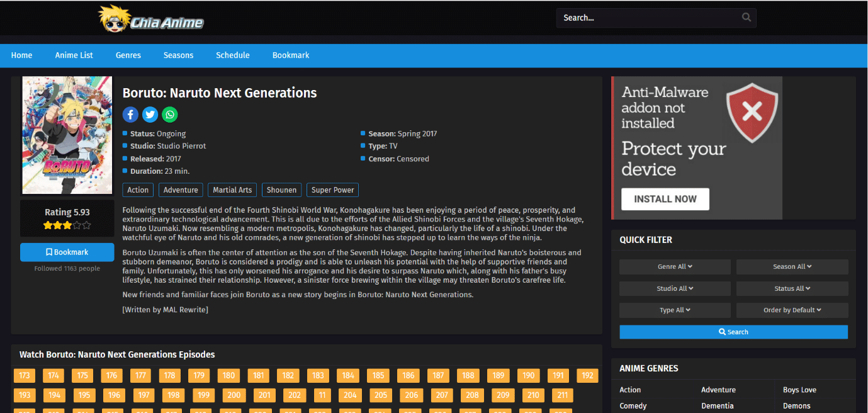The height and width of the screenshot is (413, 868).
Task: Select the Shounen genre tag
Action: 281,190
